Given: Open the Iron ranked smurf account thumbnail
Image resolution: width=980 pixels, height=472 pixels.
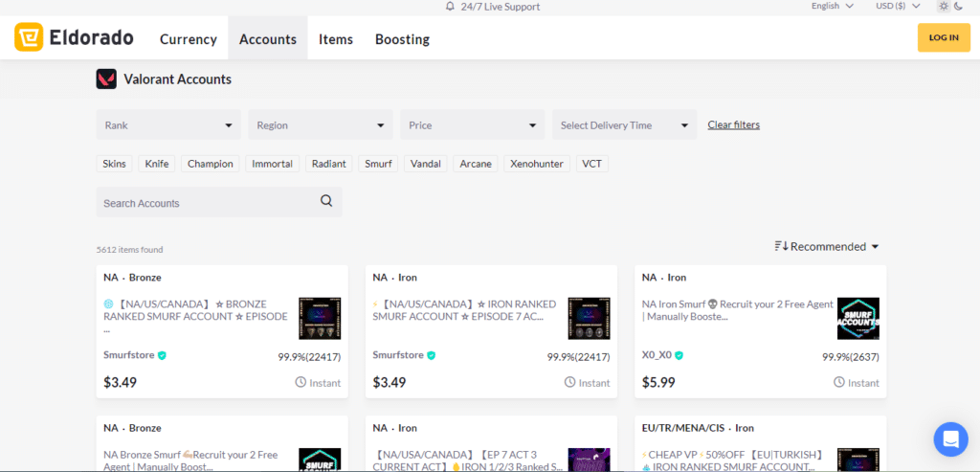Looking at the screenshot, I should click(x=589, y=318).
